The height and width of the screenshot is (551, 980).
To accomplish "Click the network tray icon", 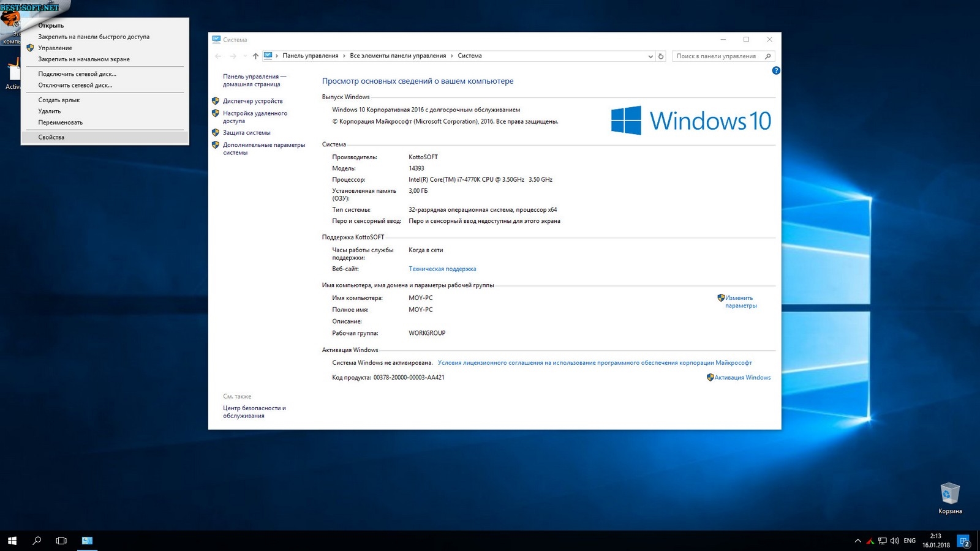I will (883, 541).
